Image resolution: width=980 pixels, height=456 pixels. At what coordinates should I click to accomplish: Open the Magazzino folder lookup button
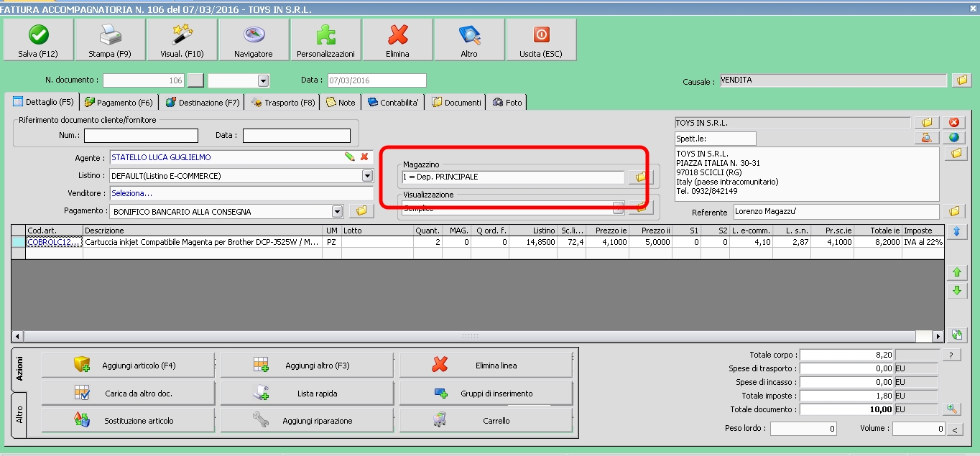(x=640, y=177)
